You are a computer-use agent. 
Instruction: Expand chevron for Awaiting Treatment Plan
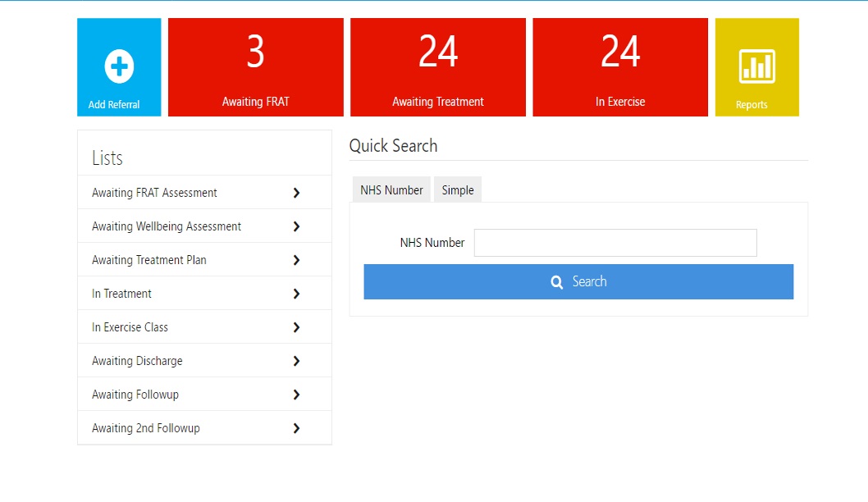tap(297, 260)
